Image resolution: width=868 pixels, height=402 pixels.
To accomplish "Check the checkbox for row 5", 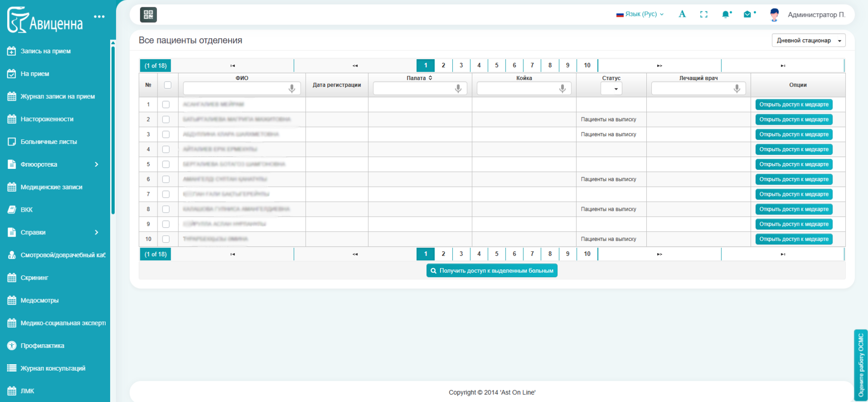I will (x=166, y=164).
